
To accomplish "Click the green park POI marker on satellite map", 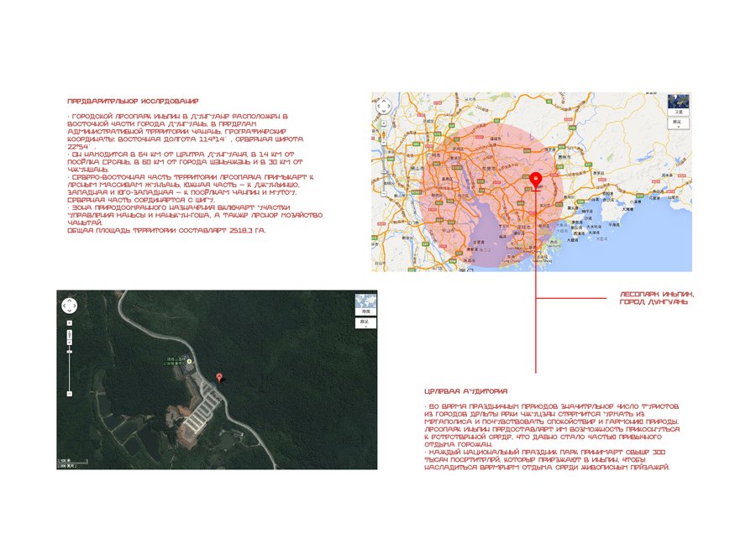I will point(190,361).
